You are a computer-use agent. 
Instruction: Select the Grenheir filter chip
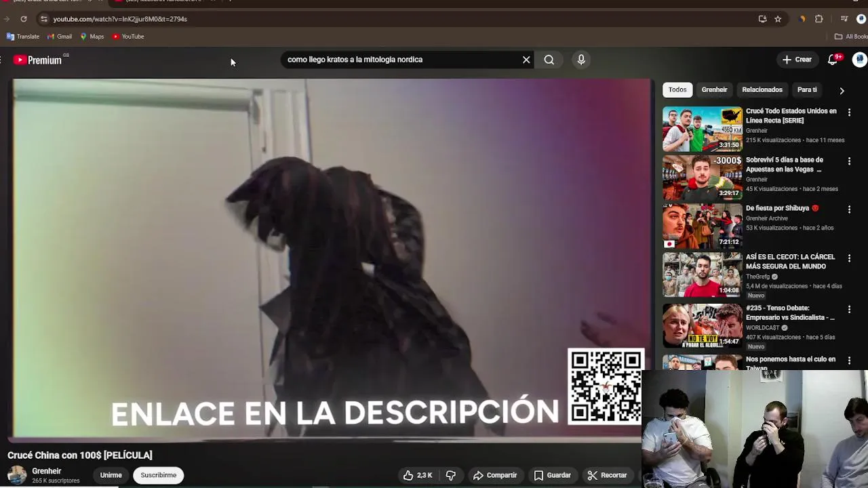pos(714,89)
